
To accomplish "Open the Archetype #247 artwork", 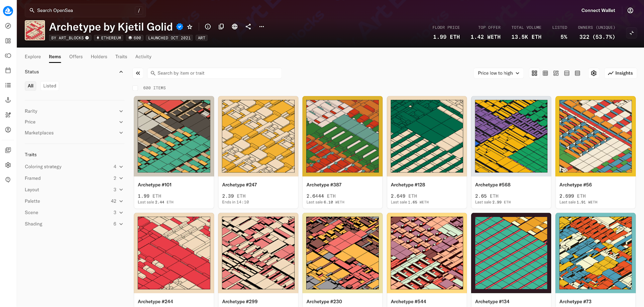I will (x=258, y=136).
